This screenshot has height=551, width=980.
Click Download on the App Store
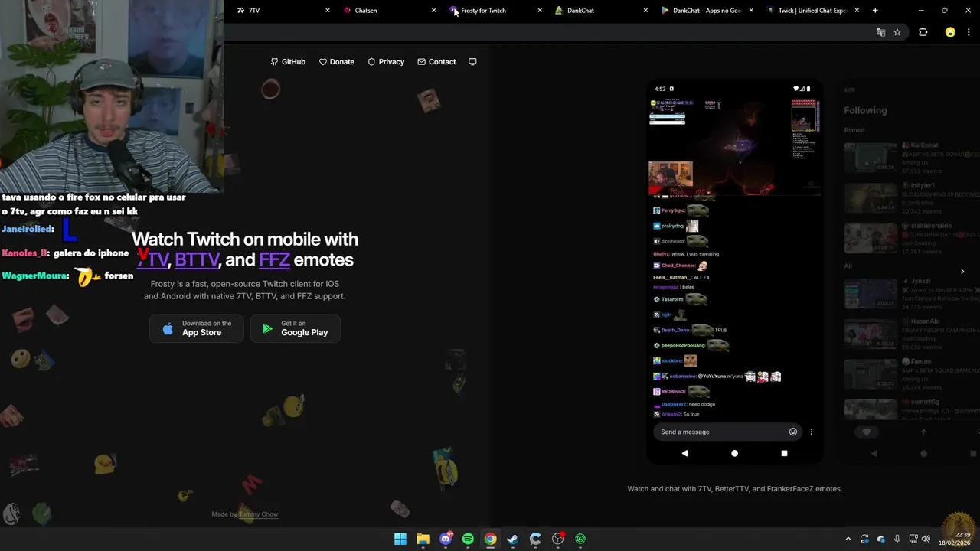point(196,328)
